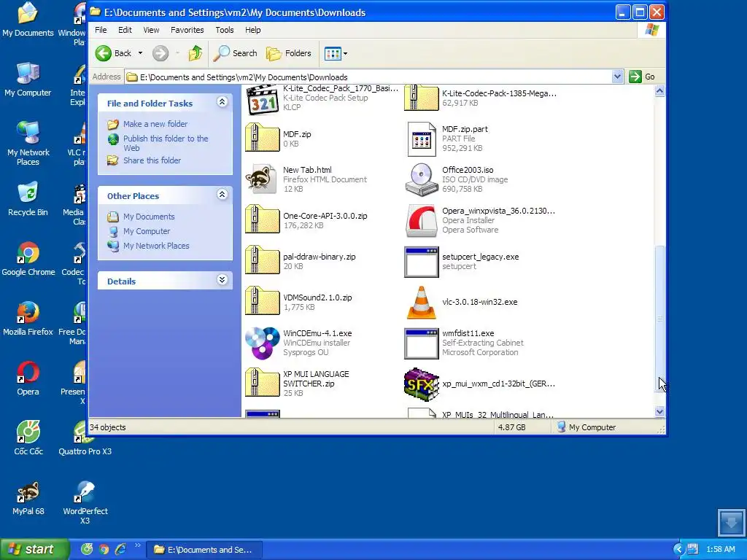Open the View menu
The height and width of the screenshot is (560, 747).
[151, 30]
